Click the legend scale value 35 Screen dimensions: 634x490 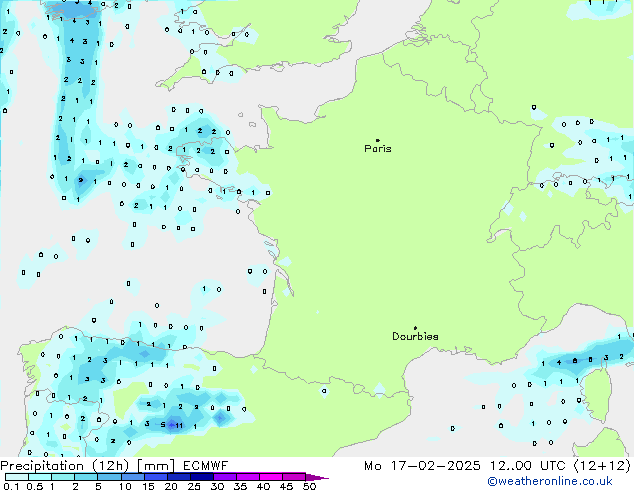pos(240,486)
